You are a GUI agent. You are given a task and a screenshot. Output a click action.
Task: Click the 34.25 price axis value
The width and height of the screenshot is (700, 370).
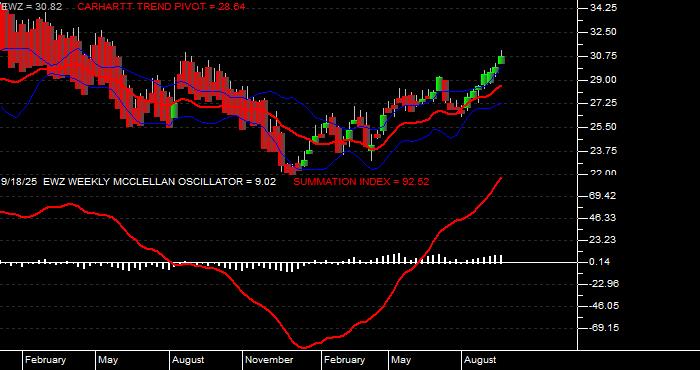[604, 8]
